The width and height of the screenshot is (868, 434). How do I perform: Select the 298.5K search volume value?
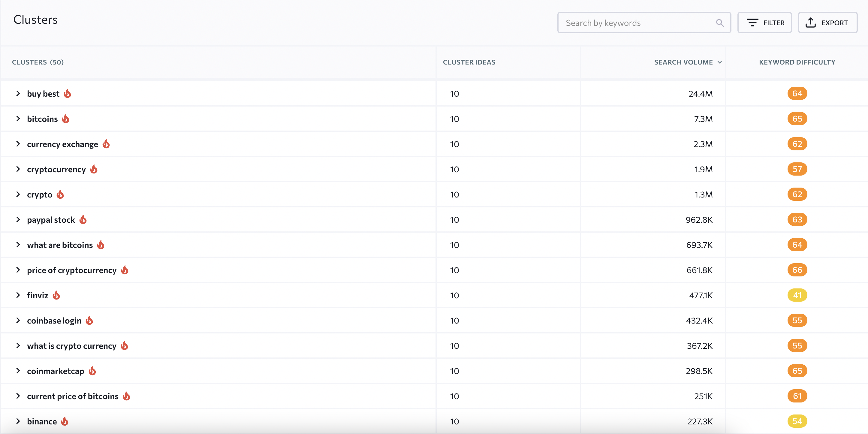699,371
